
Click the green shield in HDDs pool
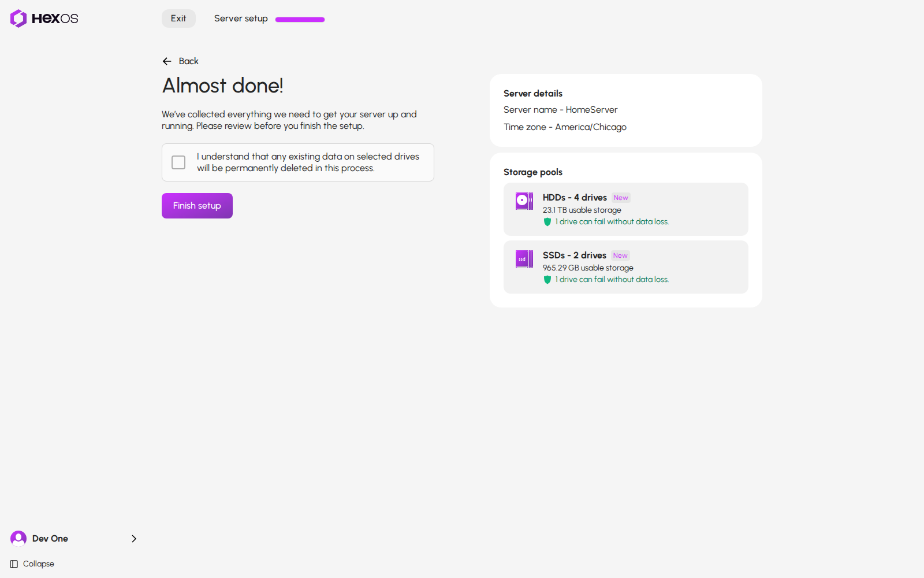[x=547, y=222]
